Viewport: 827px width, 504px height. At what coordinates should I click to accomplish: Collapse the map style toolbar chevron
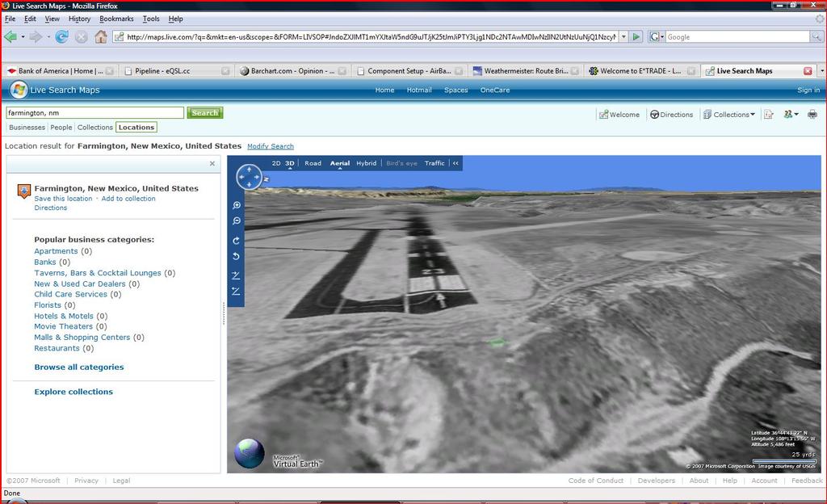coord(455,163)
